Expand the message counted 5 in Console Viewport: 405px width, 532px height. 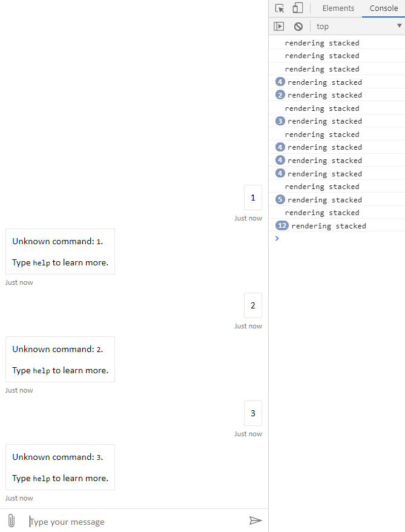(x=280, y=199)
